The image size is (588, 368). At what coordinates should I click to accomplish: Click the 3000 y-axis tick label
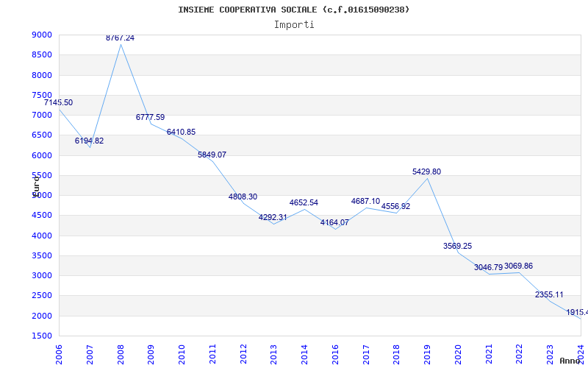pos(43,275)
